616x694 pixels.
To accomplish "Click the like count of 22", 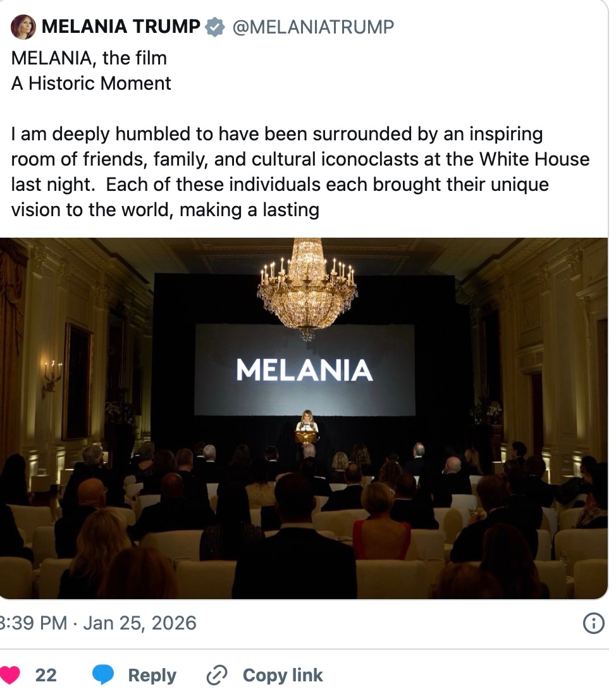I will (x=46, y=675).
